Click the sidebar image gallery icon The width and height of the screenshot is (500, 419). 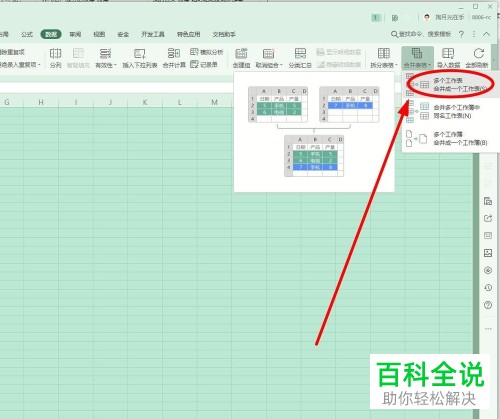pos(488,253)
